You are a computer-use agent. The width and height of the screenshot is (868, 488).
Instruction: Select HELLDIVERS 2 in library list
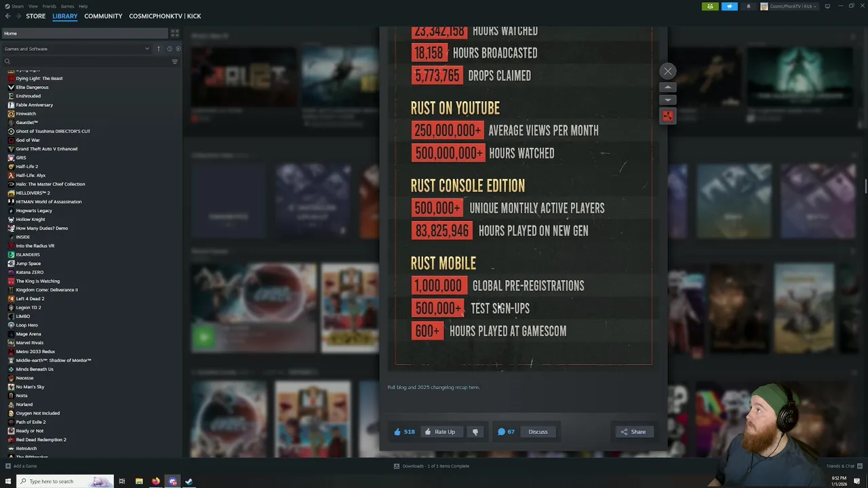33,193
